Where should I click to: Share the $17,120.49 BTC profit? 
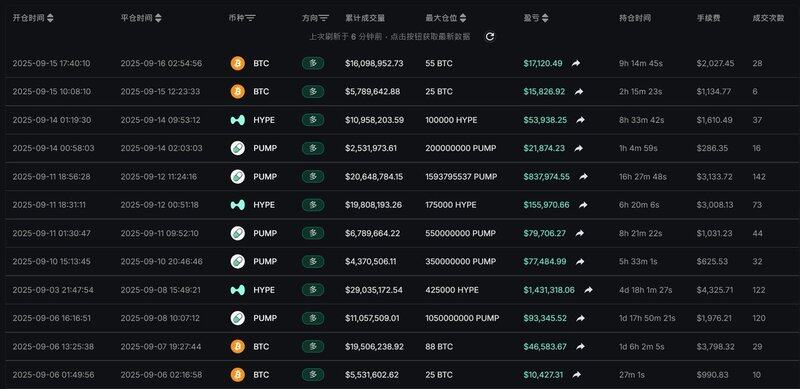point(576,63)
